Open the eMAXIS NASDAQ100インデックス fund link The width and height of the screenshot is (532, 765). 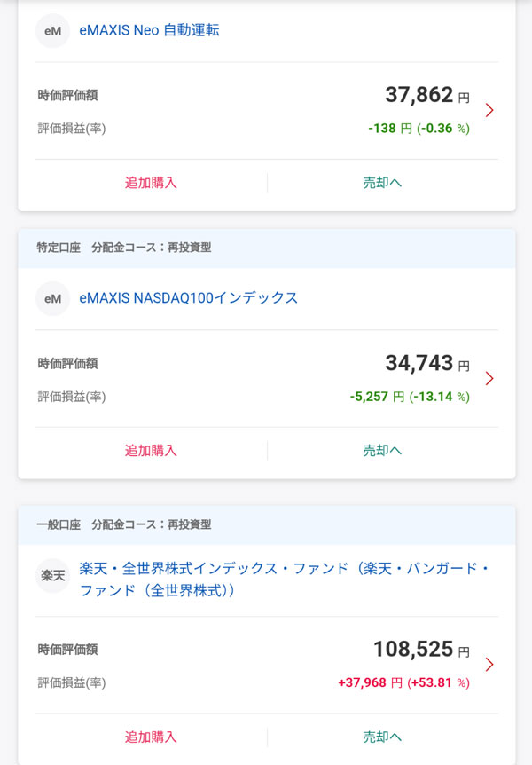[x=188, y=298]
